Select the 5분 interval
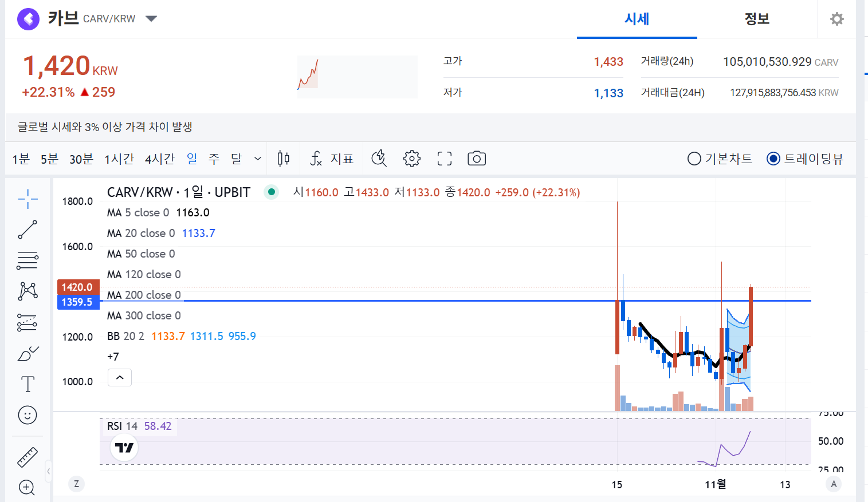Screen dimensions: 868x502 point(50,159)
